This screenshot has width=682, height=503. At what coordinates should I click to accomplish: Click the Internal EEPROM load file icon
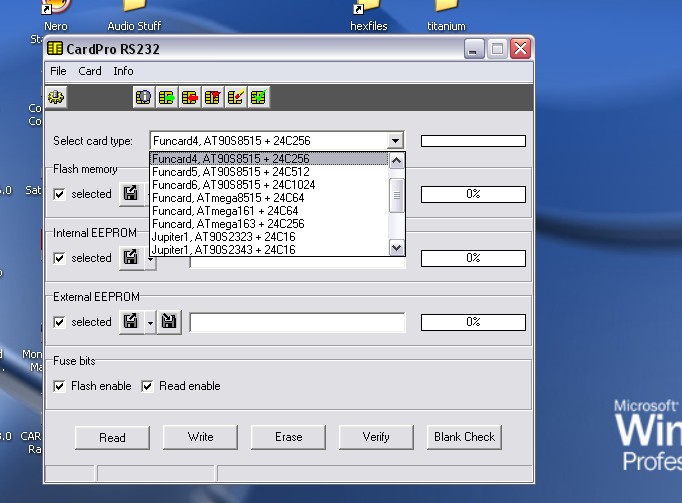point(131,258)
